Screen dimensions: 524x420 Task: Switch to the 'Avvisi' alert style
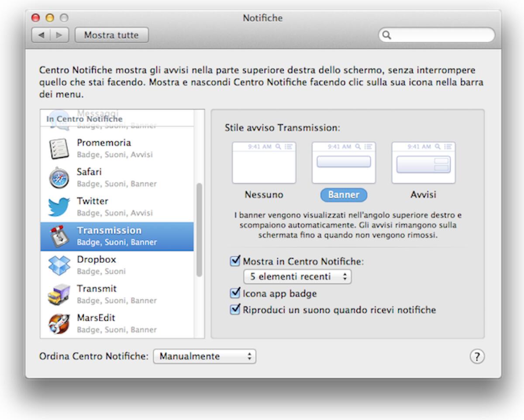point(423,162)
